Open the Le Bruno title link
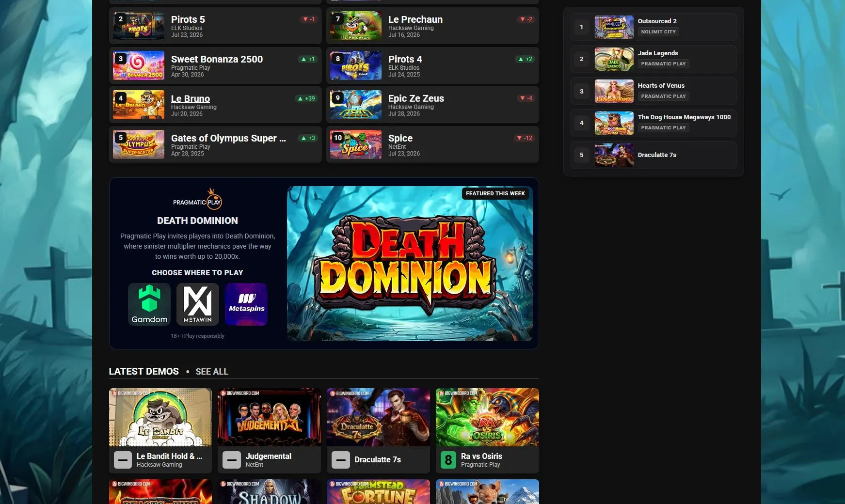 191,99
